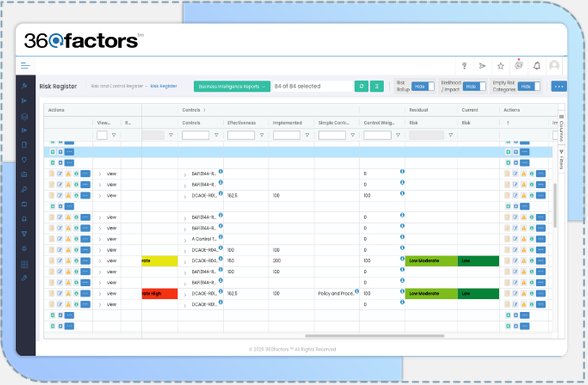Open the user profile avatar
The width and height of the screenshot is (588, 385).
[x=554, y=66]
